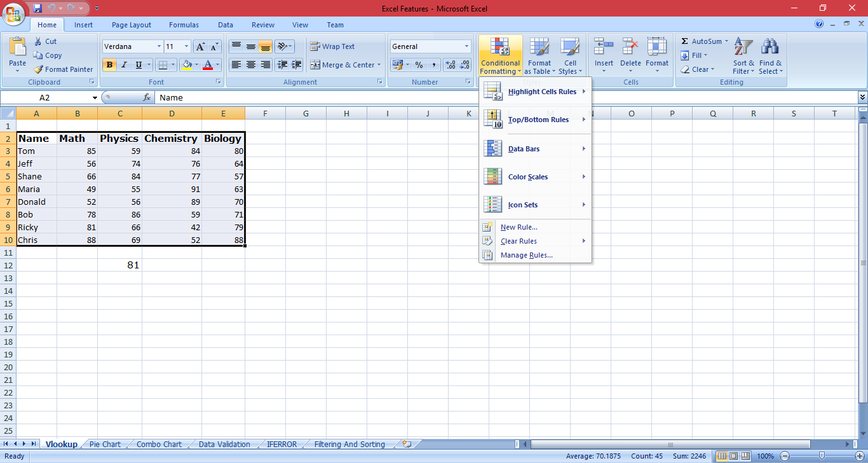
Task: Click the Paste clipboard icon
Action: pos(18,47)
